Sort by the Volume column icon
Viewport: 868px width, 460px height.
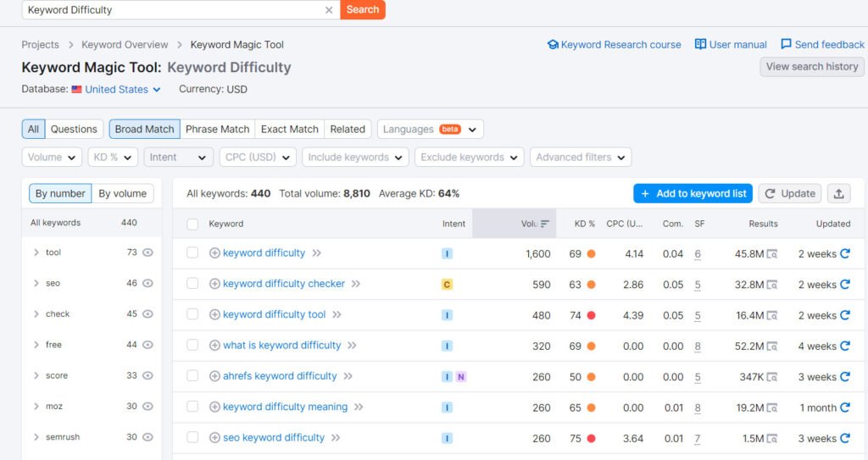[545, 224]
